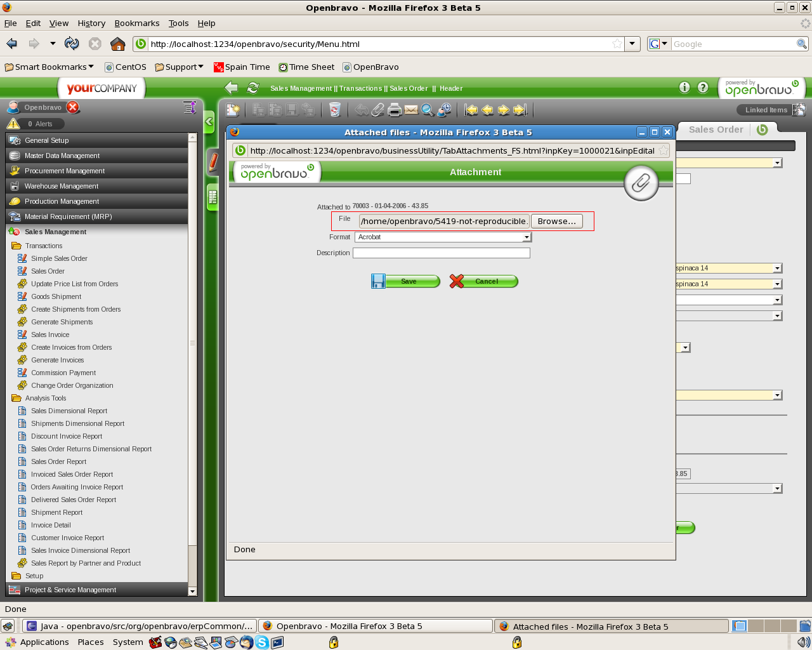The width and height of the screenshot is (812, 650).
Task: Open the Format dropdown showing Acrobat
Action: click(443, 237)
